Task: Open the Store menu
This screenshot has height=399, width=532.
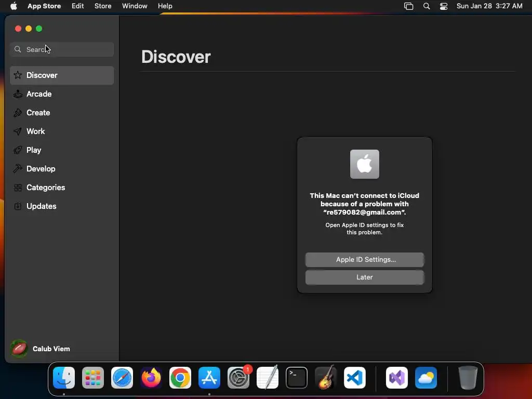Action: [x=103, y=6]
